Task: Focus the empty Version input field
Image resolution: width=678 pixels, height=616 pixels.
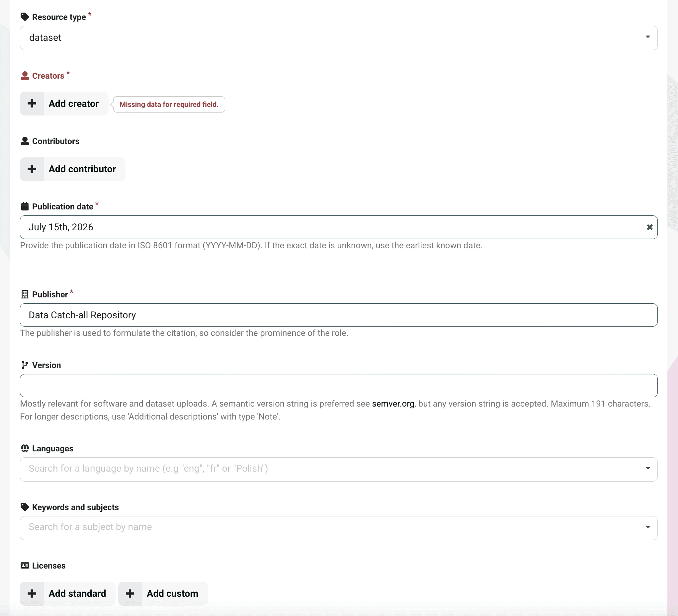Action: (x=339, y=386)
